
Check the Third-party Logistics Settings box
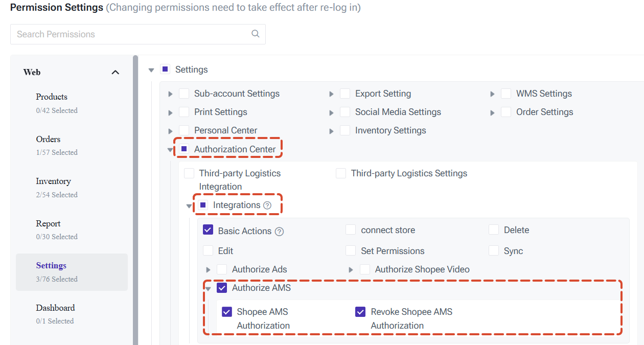click(x=341, y=173)
